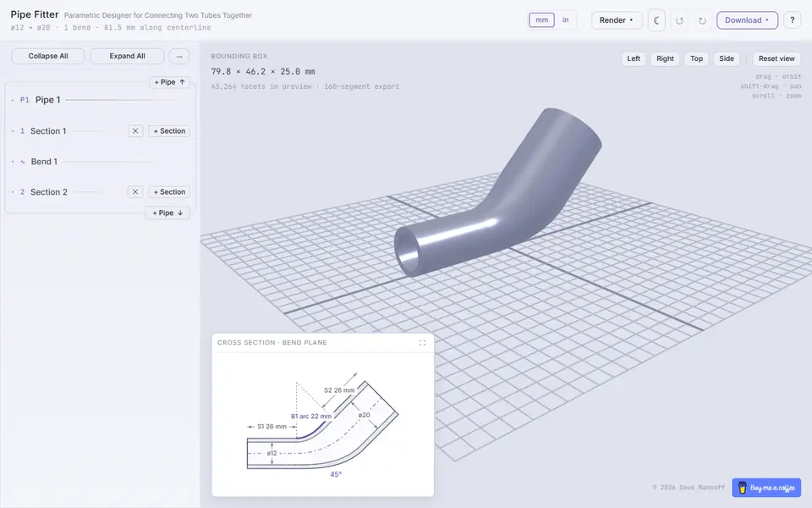Click Collapse All button
812x508 pixels.
[48, 56]
